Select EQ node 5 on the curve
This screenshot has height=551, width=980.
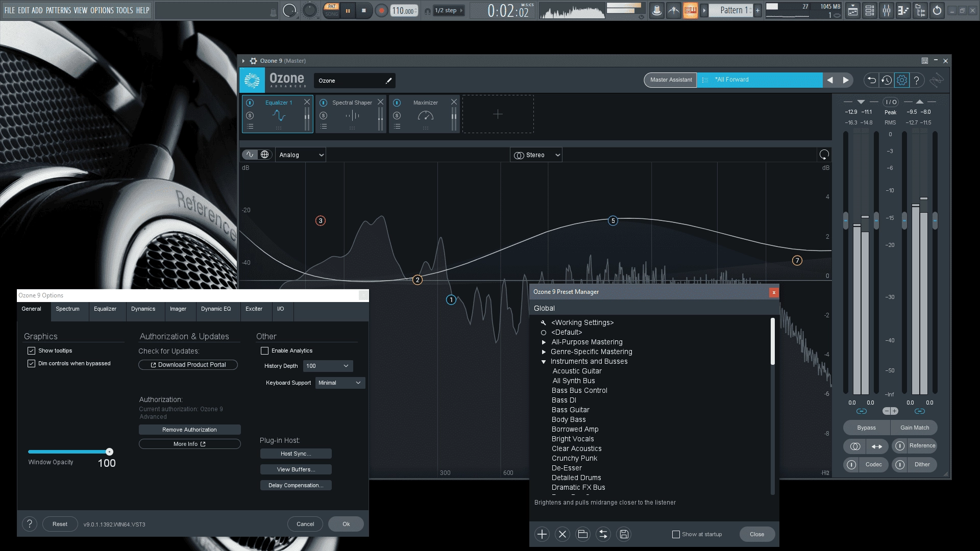pyautogui.click(x=613, y=221)
